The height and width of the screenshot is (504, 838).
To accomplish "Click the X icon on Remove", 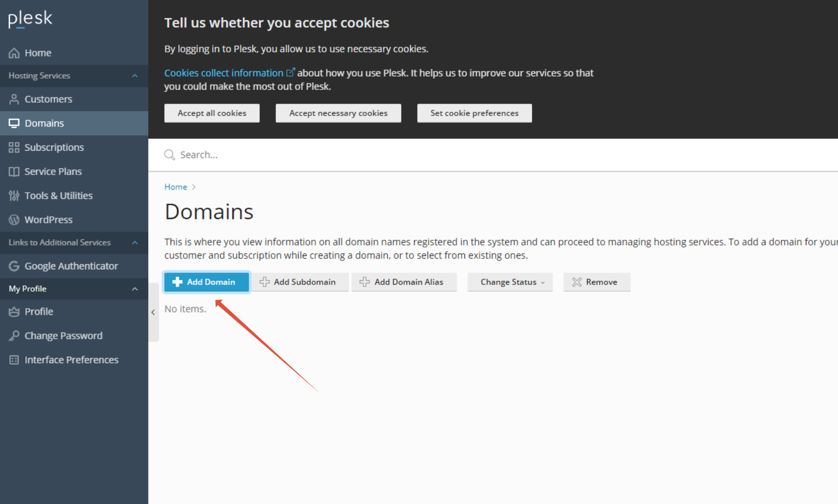I will click(x=577, y=282).
